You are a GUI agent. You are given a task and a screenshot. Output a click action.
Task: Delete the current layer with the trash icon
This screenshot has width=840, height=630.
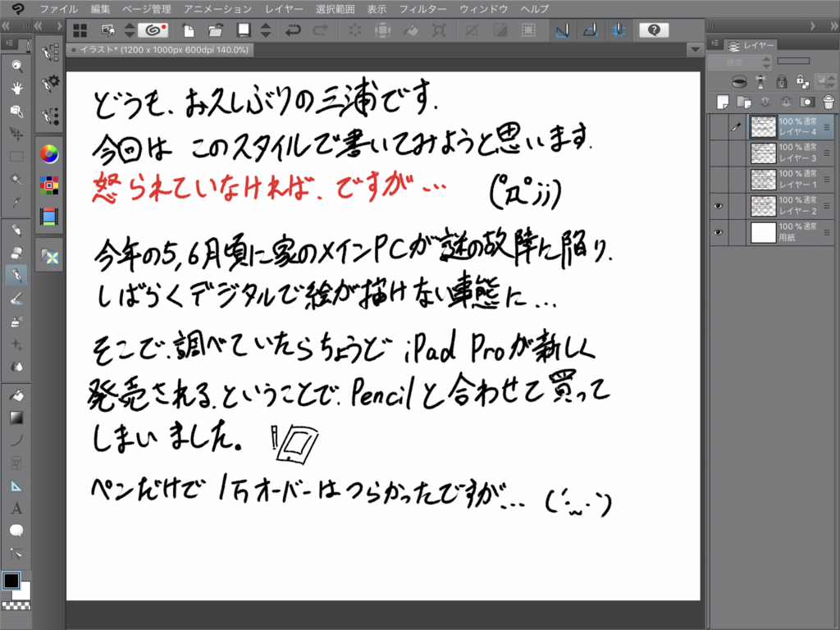[828, 103]
